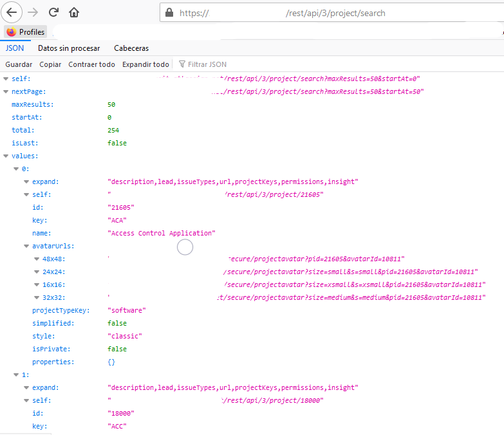Select the total value 254
The height and width of the screenshot is (435, 504).
pos(113,130)
